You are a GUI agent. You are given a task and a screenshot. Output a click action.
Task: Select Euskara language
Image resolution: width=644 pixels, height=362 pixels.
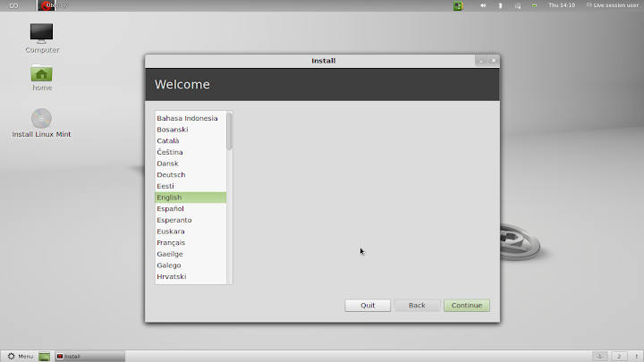pyautogui.click(x=191, y=232)
